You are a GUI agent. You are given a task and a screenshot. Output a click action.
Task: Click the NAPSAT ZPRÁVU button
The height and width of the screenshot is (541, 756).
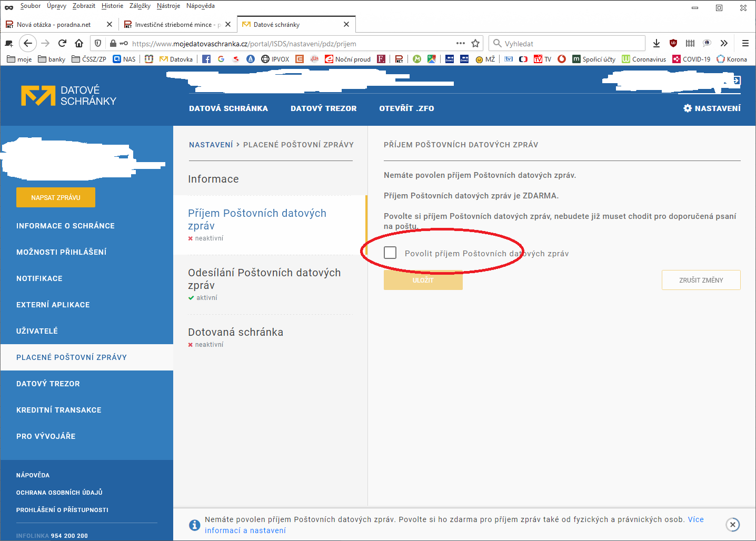(x=56, y=197)
